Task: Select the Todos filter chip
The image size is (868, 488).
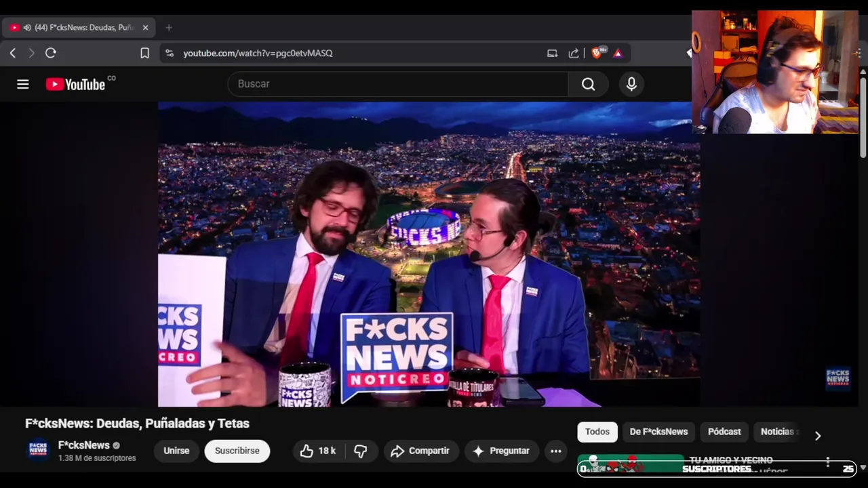Action: 597,432
